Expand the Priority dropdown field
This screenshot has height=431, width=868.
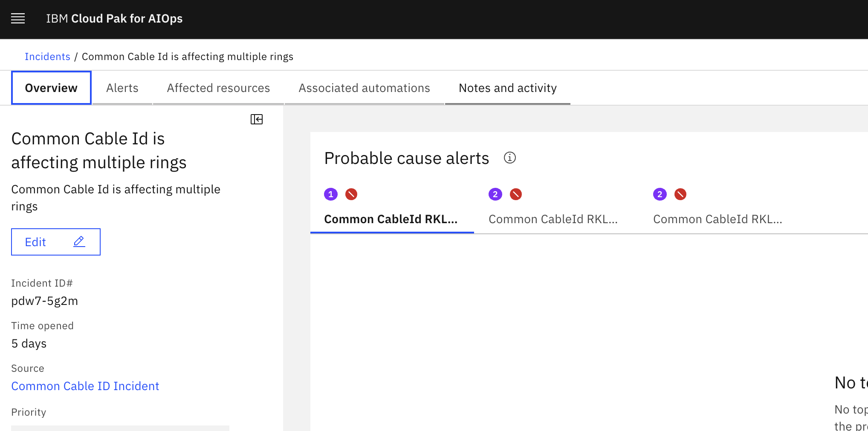pyautogui.click(x=120, y=427)
